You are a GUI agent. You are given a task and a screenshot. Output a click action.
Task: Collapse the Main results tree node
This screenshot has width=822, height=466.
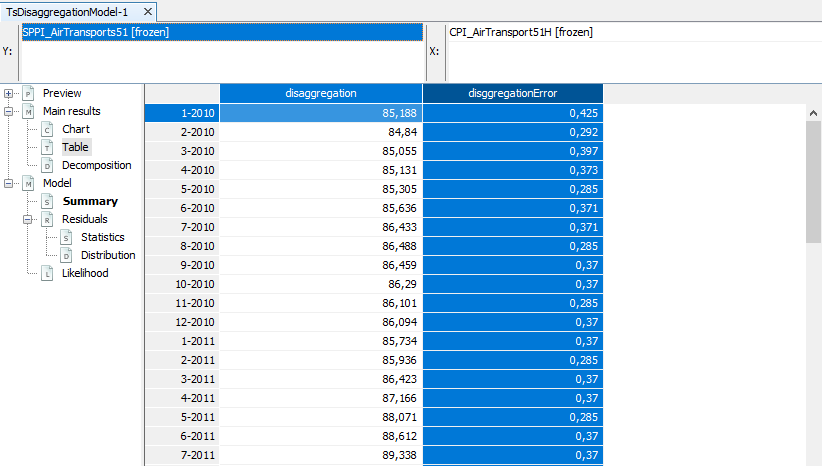[9, 111]
